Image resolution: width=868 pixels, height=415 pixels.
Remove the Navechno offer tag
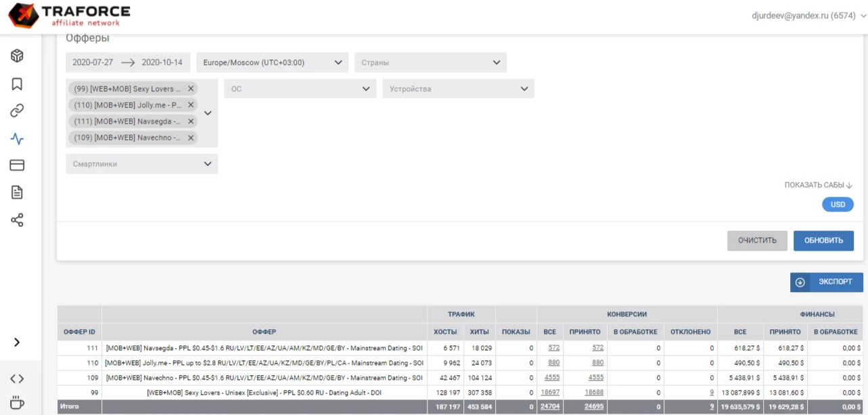click(191, 138)
